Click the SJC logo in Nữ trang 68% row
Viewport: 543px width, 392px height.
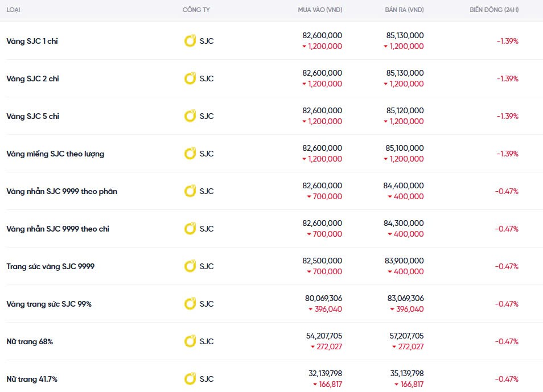tap(190, 341)
